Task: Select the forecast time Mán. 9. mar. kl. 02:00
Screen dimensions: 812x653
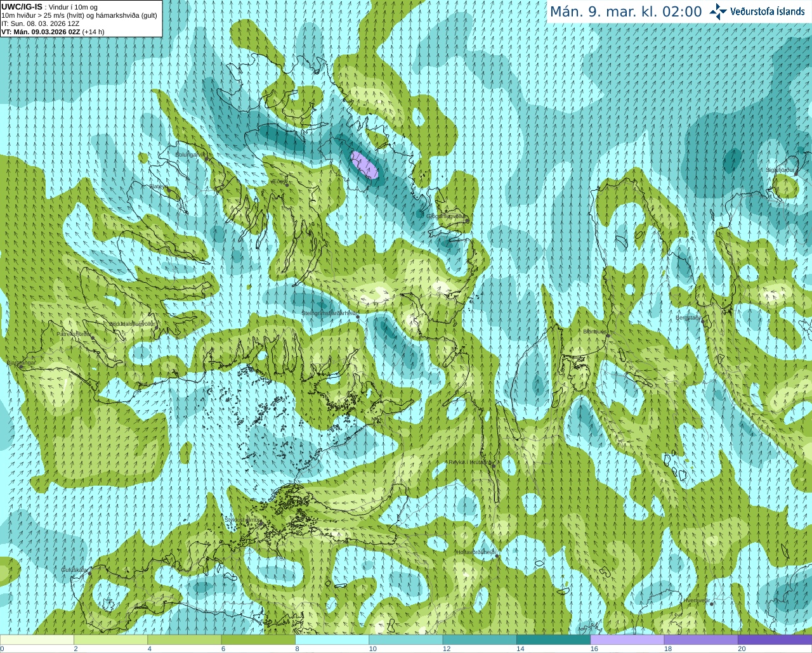Action: click(625, 11)
